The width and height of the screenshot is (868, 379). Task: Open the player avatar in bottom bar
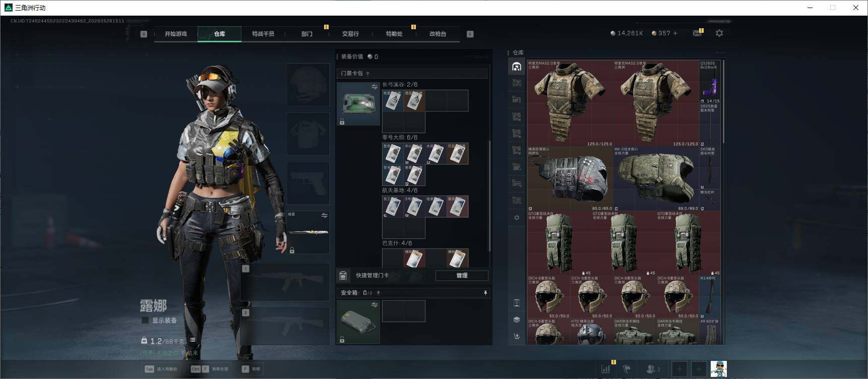click(719, 369)
